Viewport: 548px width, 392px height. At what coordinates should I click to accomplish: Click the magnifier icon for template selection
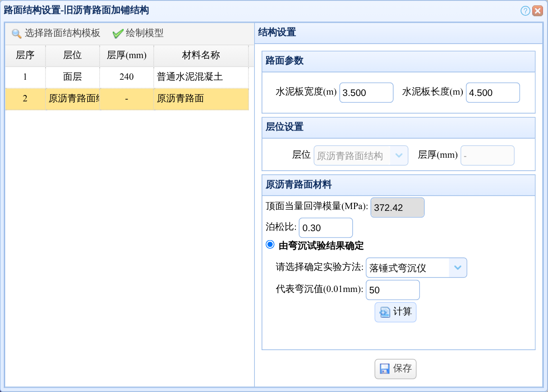17,34
